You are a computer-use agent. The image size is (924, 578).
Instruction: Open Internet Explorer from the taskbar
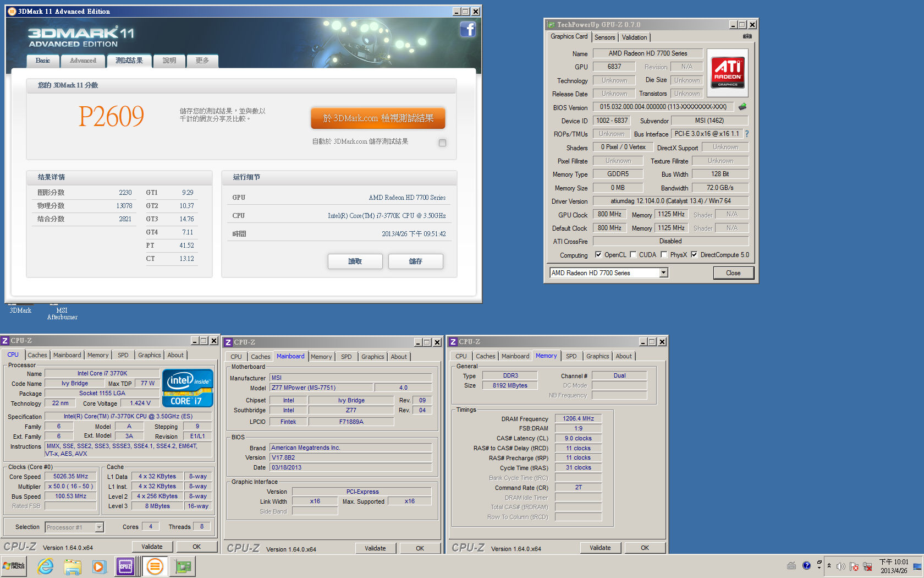pyautogui.click(x=45, y=566)
